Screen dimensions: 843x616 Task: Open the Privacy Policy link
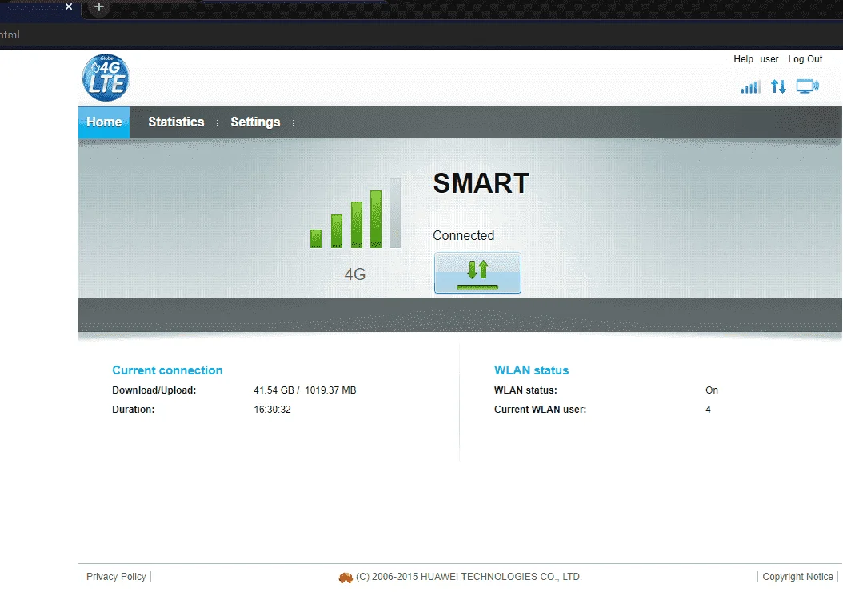pyautogui.click(x=116, y=577)
